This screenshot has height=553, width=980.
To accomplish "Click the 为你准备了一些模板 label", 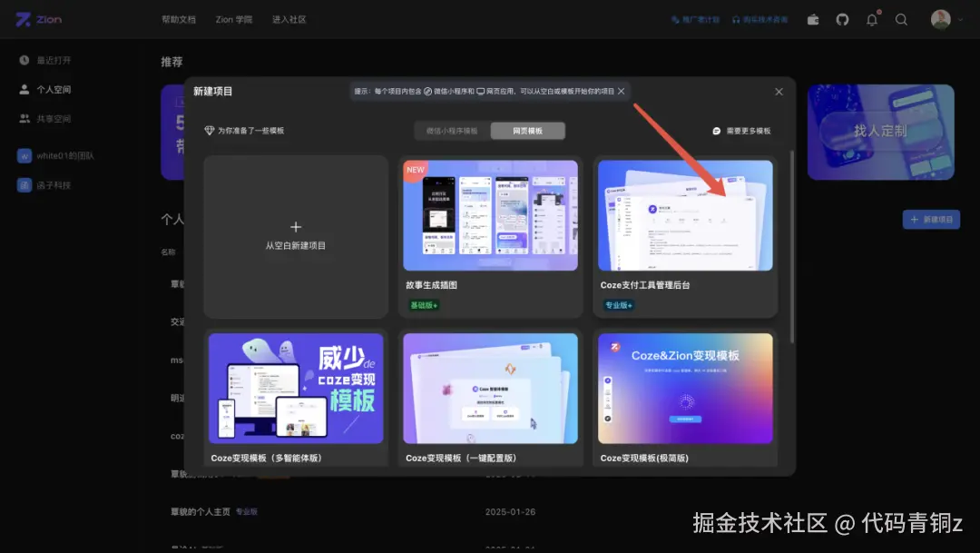I will (x=250, y=131).
